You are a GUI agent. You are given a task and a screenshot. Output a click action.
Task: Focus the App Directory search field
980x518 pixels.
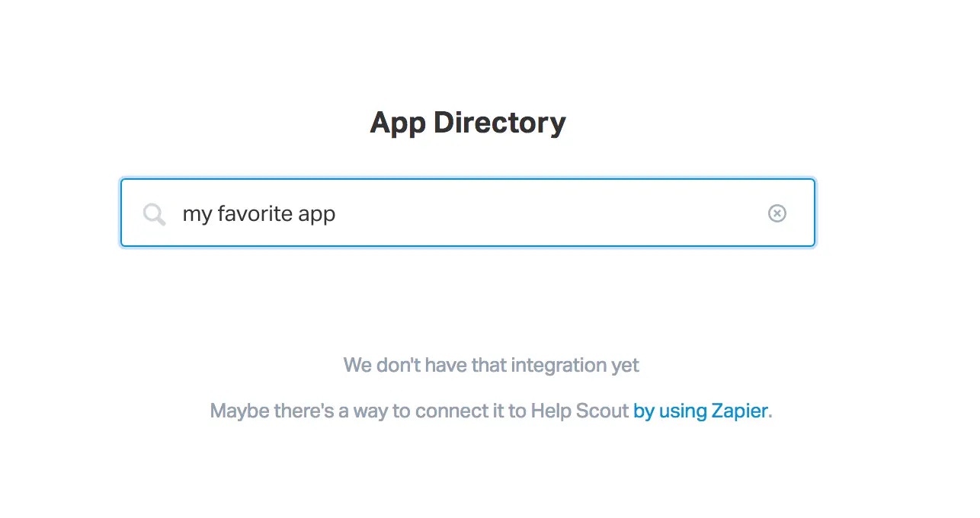468,213
